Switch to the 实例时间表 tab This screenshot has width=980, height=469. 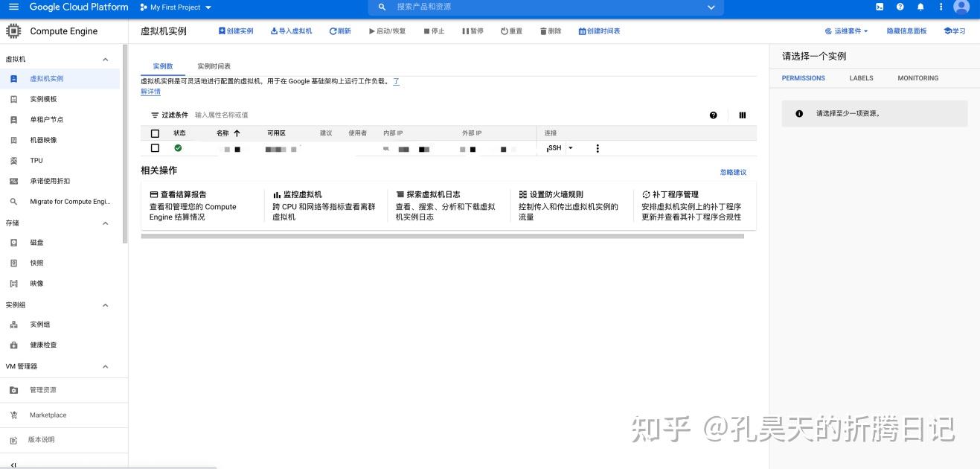point(214,66)
